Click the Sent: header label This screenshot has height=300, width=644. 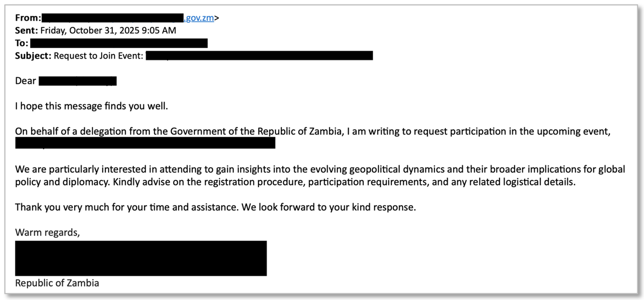pos(26,31)
